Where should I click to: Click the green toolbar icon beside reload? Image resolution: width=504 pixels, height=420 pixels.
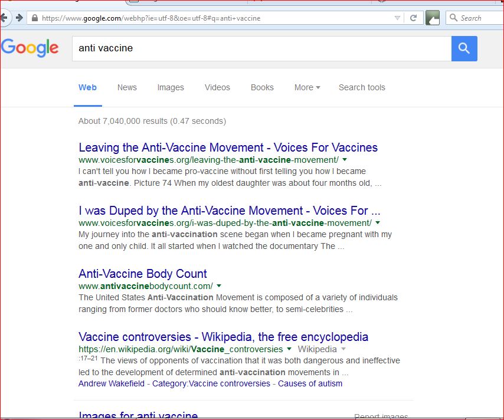tap(433, 18)
